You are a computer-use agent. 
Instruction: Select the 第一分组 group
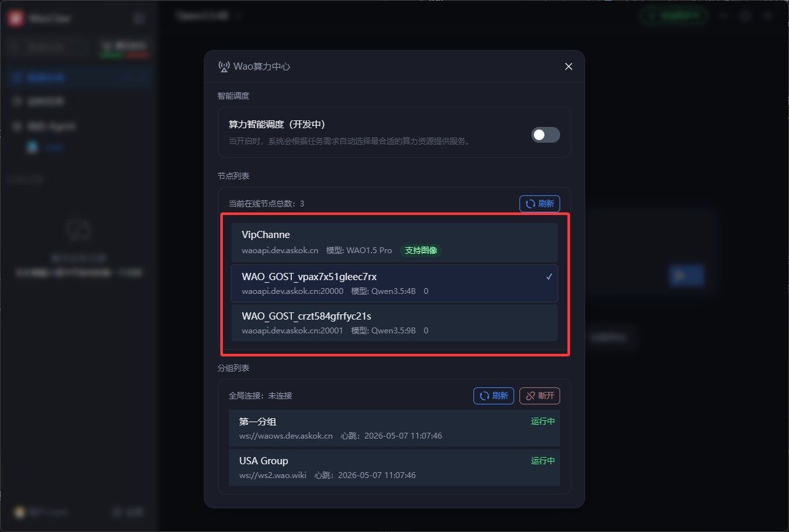tap(394, 428)
